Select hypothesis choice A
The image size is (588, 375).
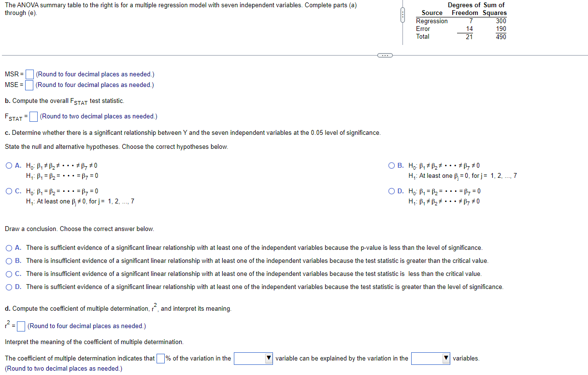tap(9, 165)
